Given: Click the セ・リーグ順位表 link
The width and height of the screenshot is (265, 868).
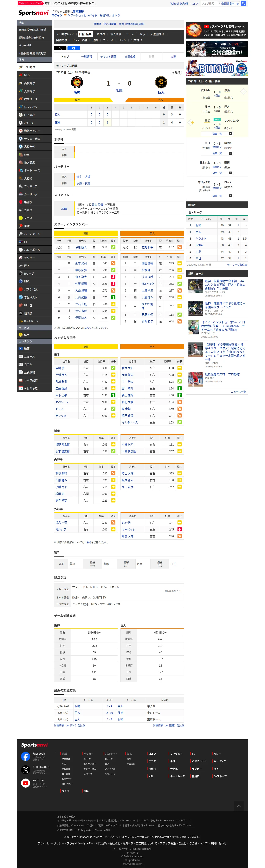Looking at the screenshot, I should [x=237, y=265].
